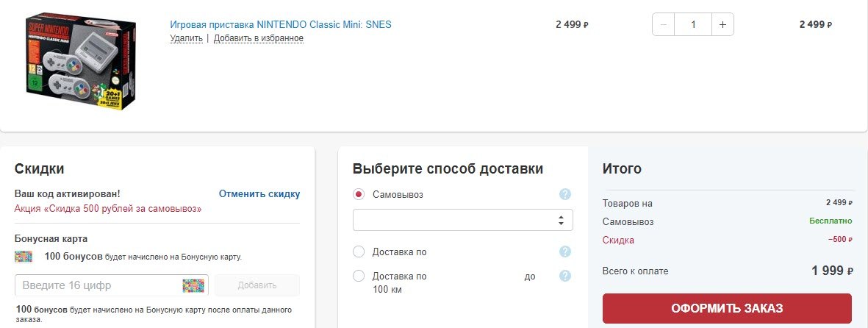Click the Скидки section heading
Viewport: 868px width, 328px height.
[x=39, y=168]
